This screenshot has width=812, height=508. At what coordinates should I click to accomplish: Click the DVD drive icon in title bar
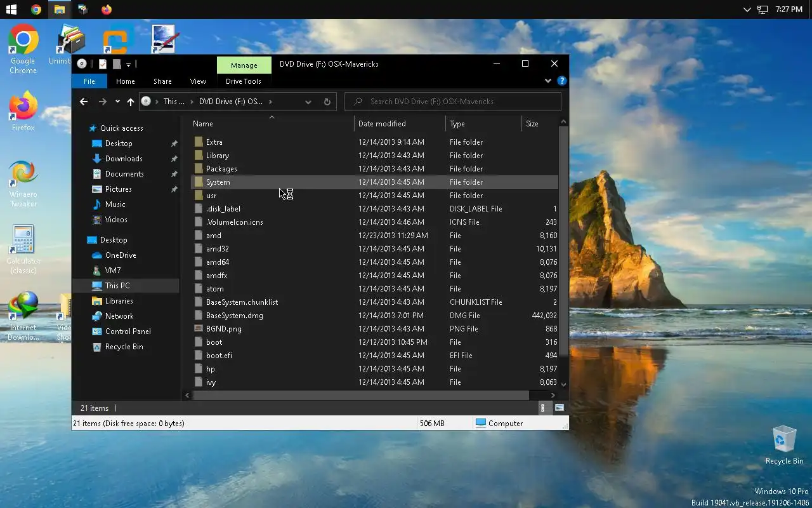pos(82,64)
